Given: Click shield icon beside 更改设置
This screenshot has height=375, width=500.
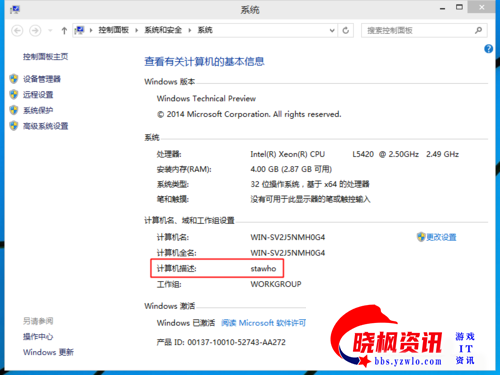Looking at the screenshot, I should pyautogui.click(x=421, y=237).
